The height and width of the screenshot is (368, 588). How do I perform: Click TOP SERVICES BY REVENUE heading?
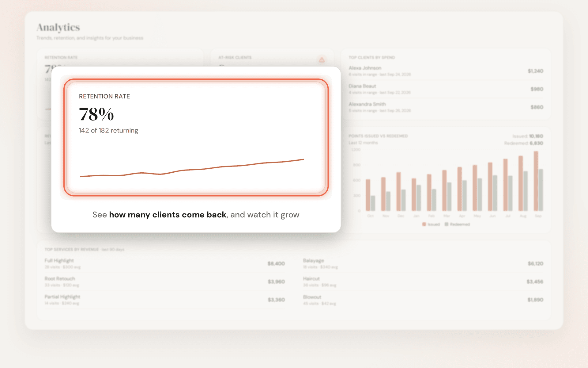point(72,249)
